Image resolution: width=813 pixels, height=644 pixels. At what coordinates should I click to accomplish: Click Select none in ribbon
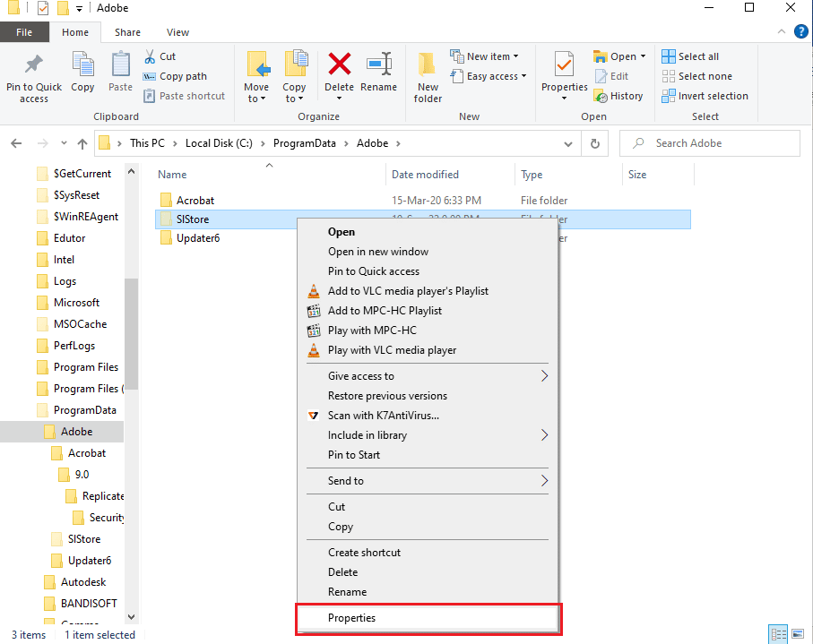[x=696, y=76]
